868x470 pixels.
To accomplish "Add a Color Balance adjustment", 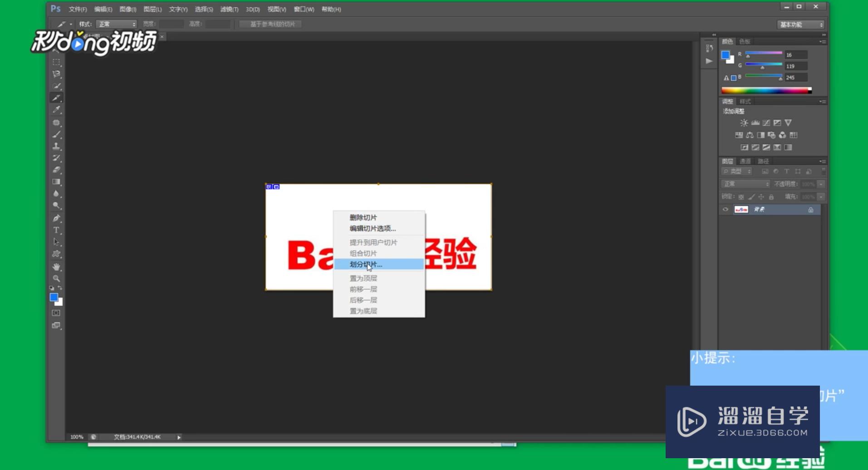I will pos(750,135).
